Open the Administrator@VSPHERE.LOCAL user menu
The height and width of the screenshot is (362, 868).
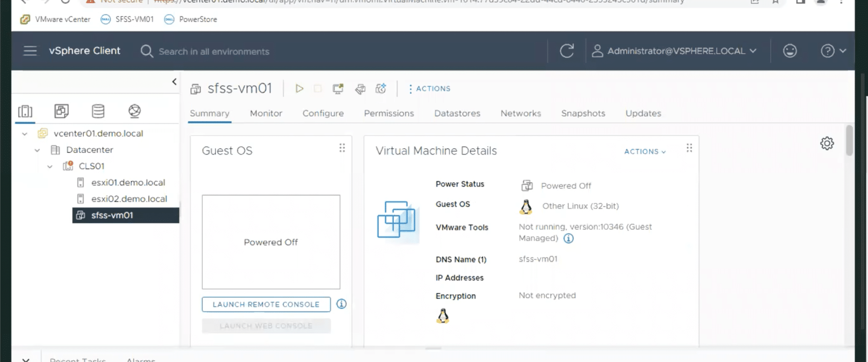pyautogui.click(x=674, y=51)
